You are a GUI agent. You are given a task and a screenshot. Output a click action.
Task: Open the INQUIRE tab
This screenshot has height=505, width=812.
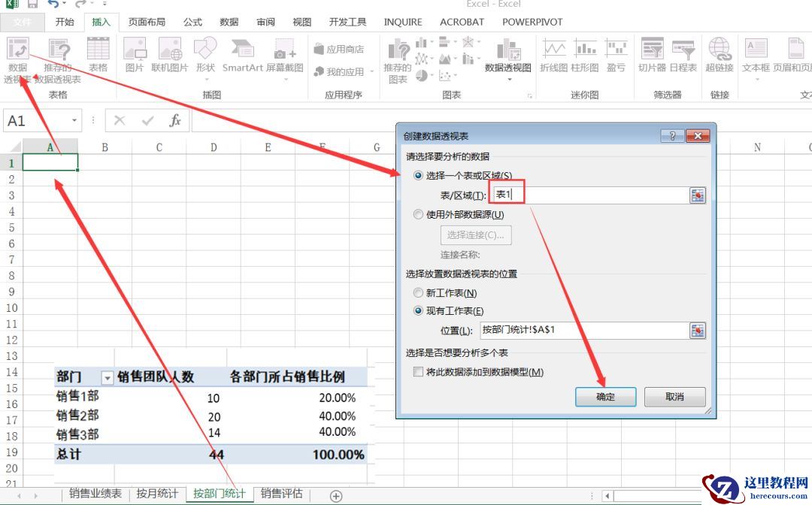tap(402, 22)
